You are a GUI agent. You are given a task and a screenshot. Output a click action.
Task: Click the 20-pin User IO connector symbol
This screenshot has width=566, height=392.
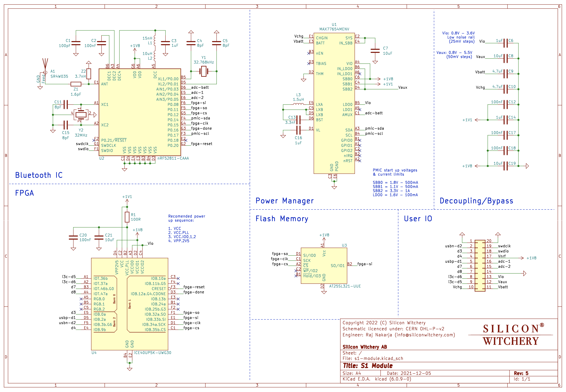pyautogui.click(x=480, y=266)
